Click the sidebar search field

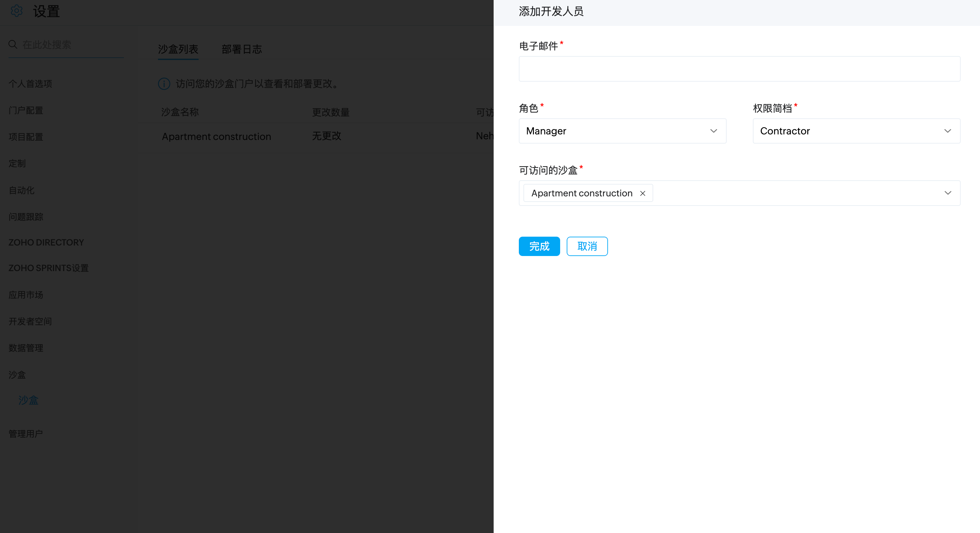[70, 45]
